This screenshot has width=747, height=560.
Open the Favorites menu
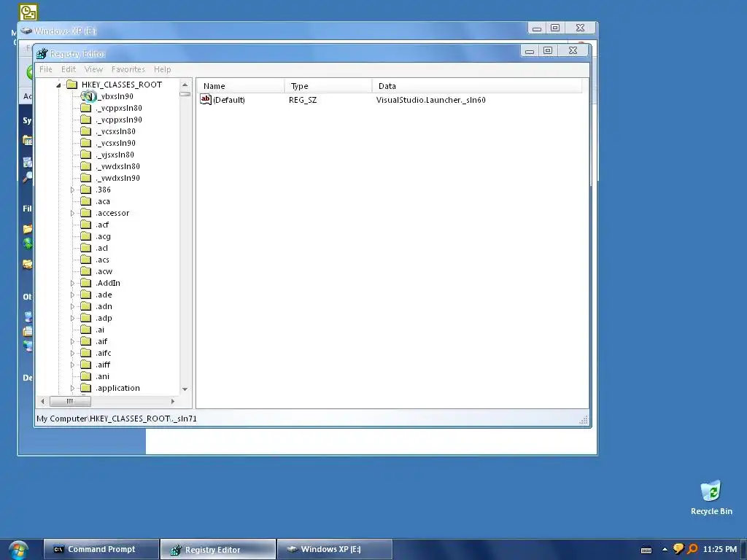(x=128, y=69)
